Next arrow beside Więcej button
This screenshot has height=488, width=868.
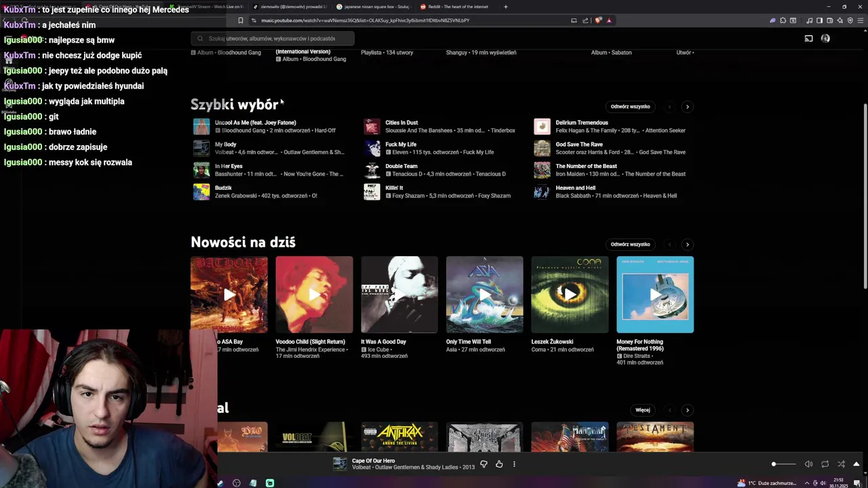coord(687,410)
